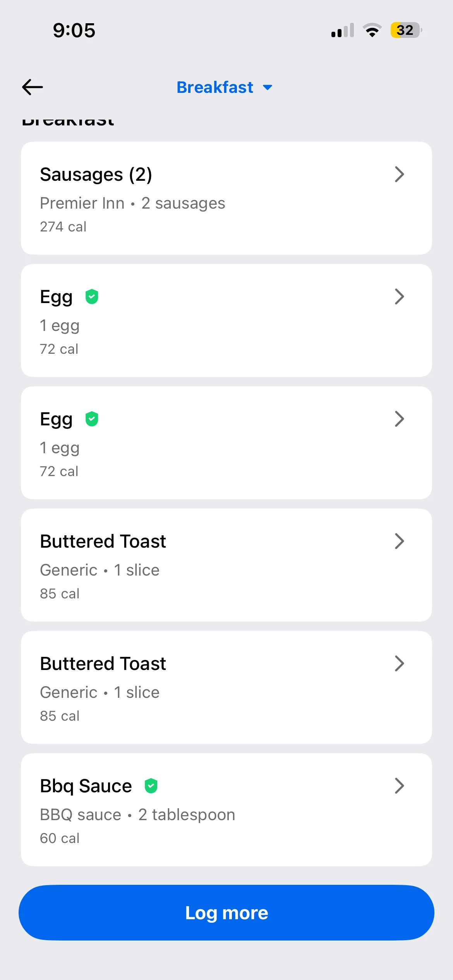
Task: Open second Egg details via chevron
Action: click(x=399, y=419)
